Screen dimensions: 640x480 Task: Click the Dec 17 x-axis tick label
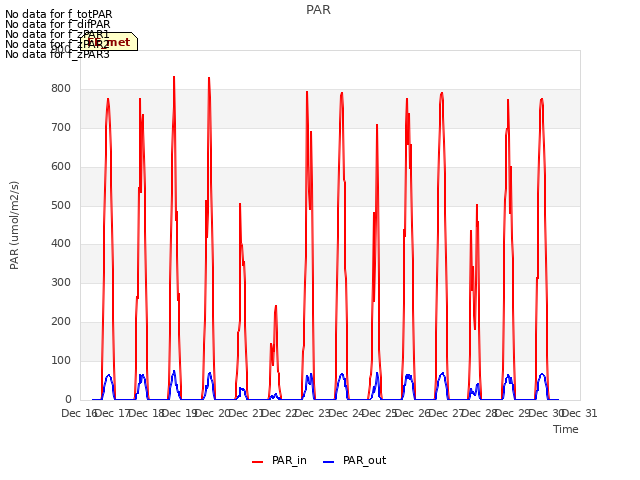112,413
